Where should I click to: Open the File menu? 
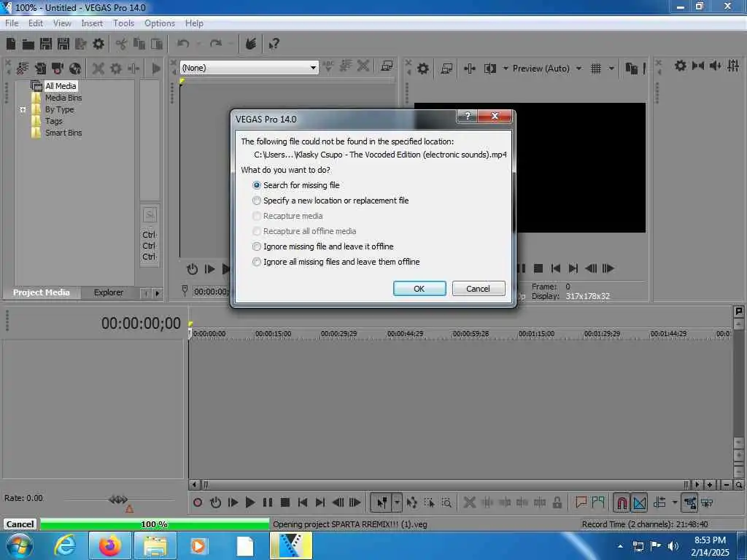(x=12, y=23)
